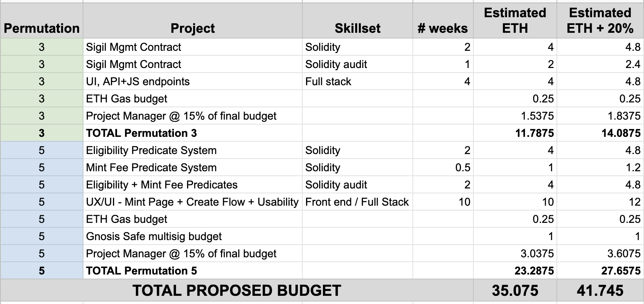Click the Eligibility + Mint Fee Predicates cell
This screenshot has width=644, height=304.
tap(162, 185)
